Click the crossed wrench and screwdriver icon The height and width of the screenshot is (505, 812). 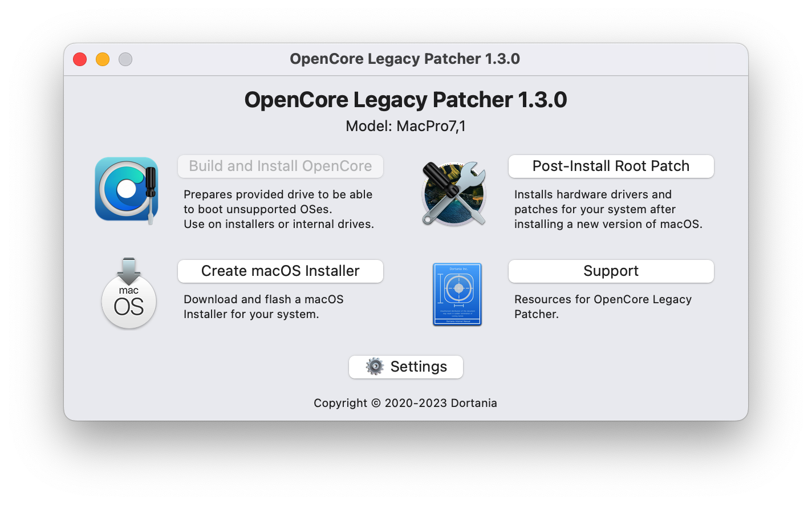click(454, 194)
